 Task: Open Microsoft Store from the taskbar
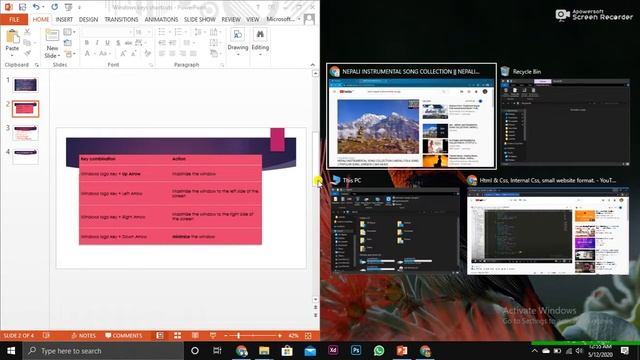tap(287, 351)
